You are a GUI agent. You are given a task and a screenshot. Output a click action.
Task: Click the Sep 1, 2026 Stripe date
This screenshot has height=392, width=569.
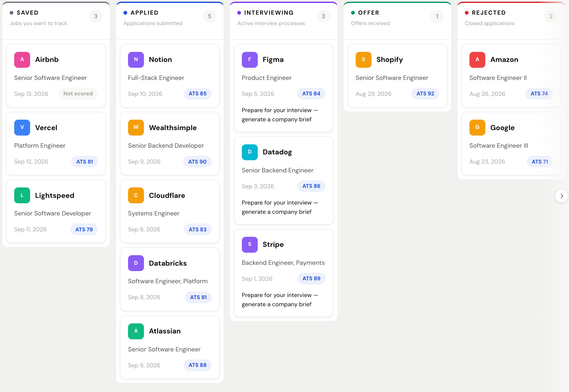point(257,279)
